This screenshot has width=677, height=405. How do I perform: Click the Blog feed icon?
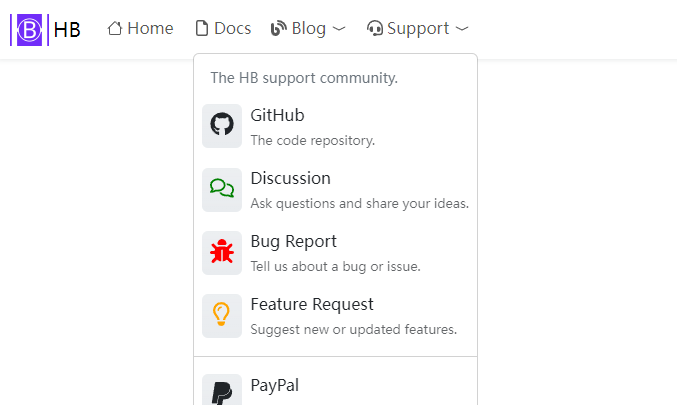pyautogui.click(x=279, y=29)
